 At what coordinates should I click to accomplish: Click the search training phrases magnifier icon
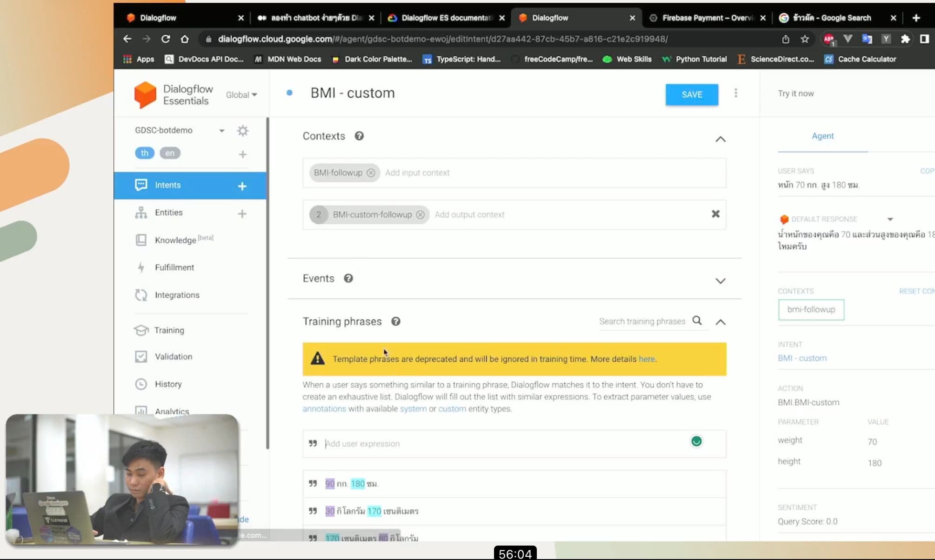click(697, 320)
